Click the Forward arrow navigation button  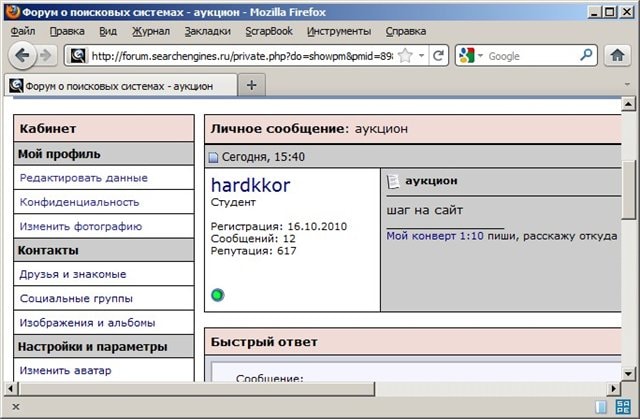46,55
